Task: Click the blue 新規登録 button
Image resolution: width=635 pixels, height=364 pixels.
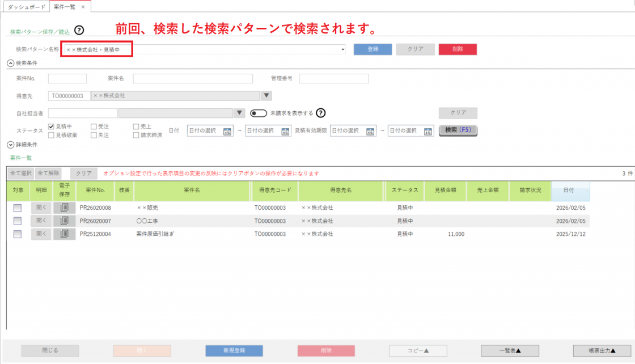Action: click(234, 350)
